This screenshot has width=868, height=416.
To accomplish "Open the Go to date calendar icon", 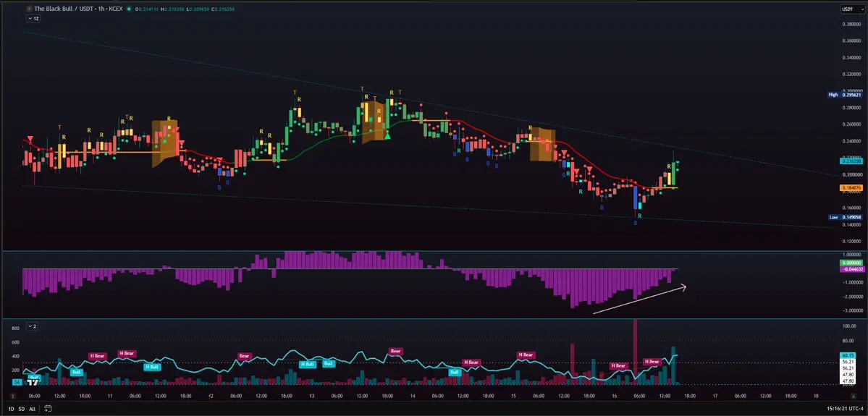I will pos(49,409).
